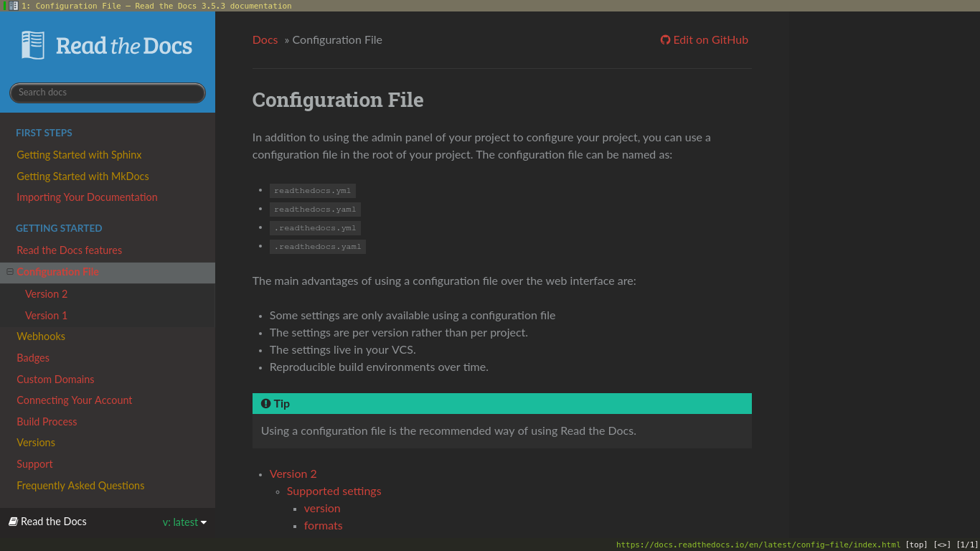Click the 'Configuration File' breadcrumb text
The height and width of the screenshot is (551, 980).
click(337, 40)
